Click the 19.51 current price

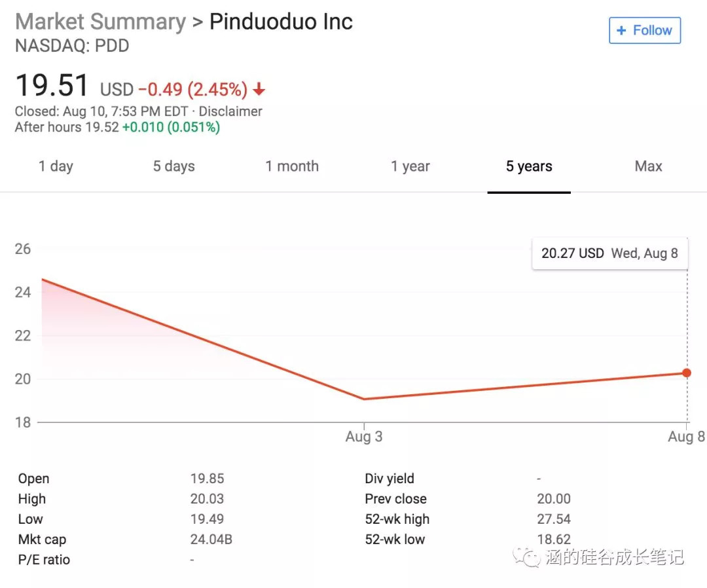click(52, 86)
